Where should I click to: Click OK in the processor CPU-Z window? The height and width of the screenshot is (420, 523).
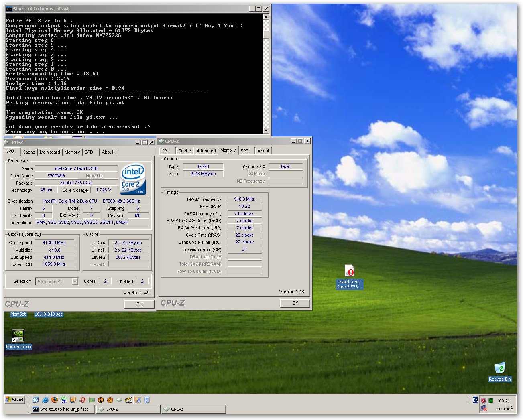pos(139,304)
